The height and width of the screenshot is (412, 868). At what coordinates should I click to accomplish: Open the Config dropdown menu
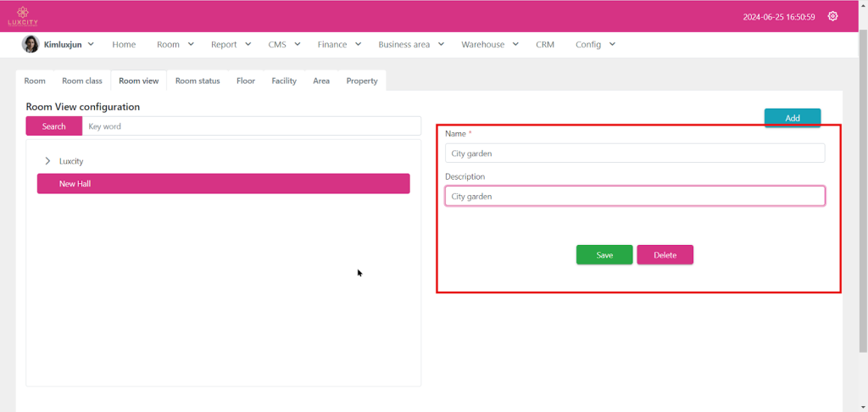click(x=595, y=44)
